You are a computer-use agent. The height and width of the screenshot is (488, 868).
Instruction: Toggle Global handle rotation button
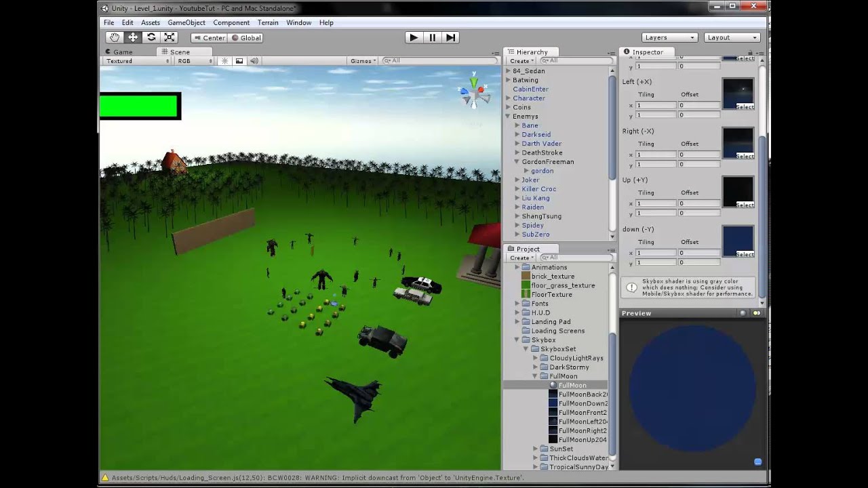[246, 38]
